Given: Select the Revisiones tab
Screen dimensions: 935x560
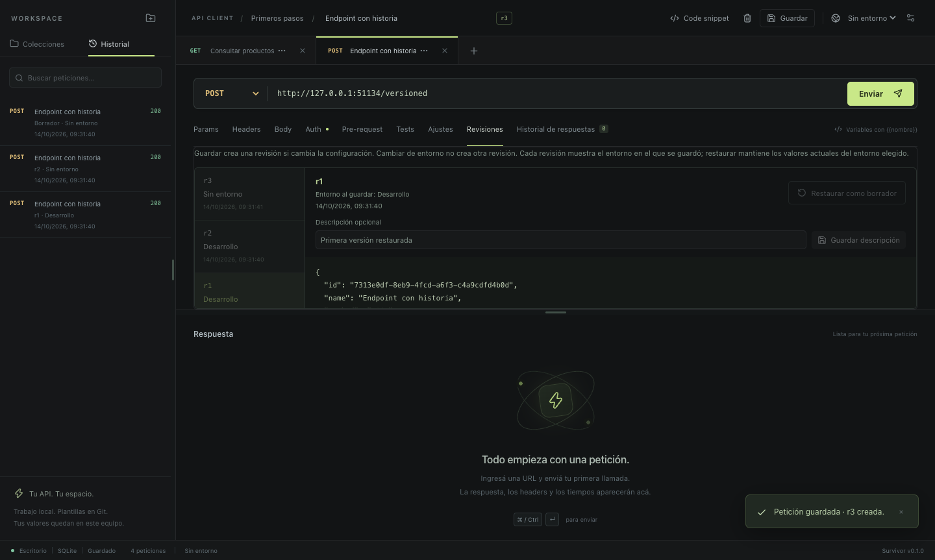Looking at the screenshot, I should [485, 129].
